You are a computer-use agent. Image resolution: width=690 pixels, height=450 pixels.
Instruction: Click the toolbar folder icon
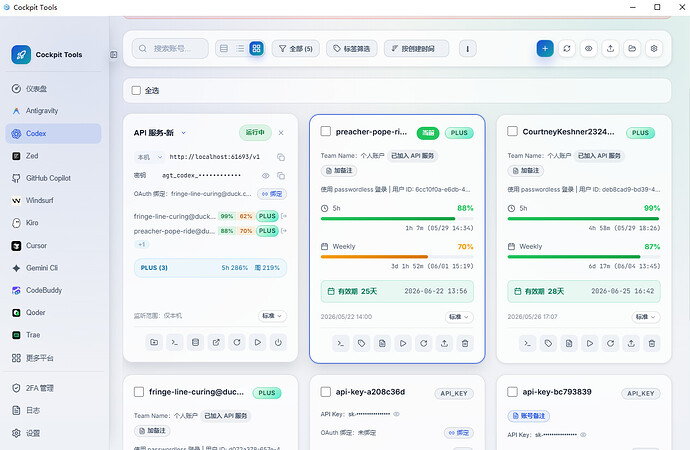tap(632, 48)
